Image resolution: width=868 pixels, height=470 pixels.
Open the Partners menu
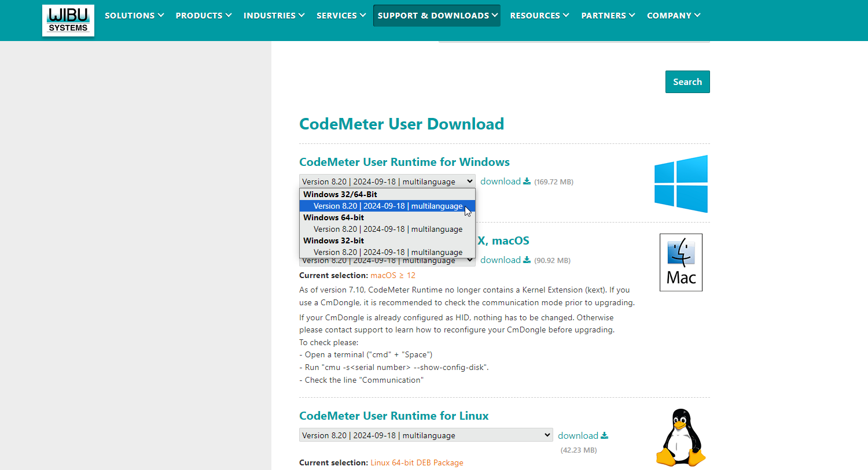point(608,16)
